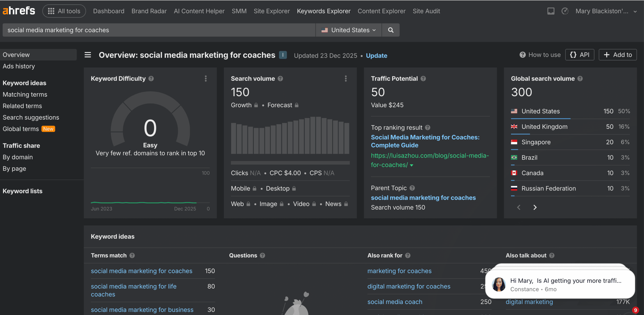Toggle the hamburger sidebar menu icon

[88, 55]
